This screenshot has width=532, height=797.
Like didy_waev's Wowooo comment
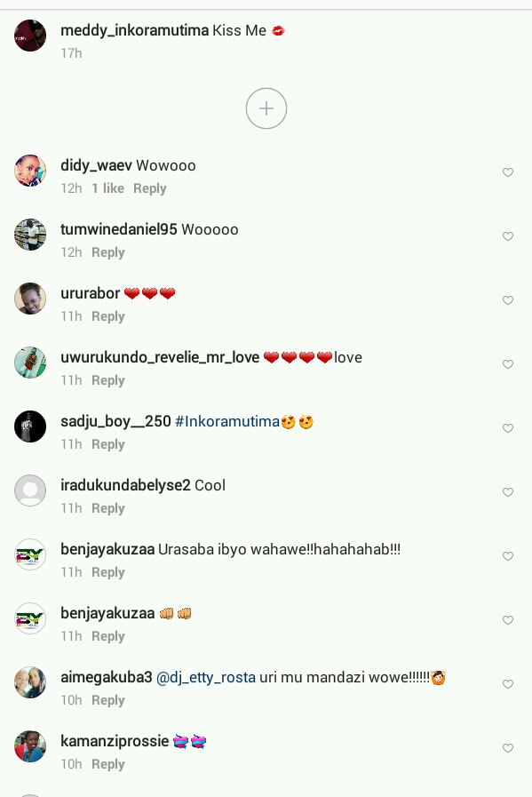point(508,172)
